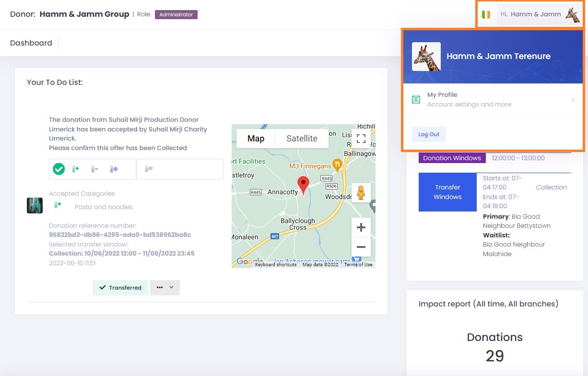Expand My Profile account settings
Viewport: 588px width, 376px height.
(493, 100)
